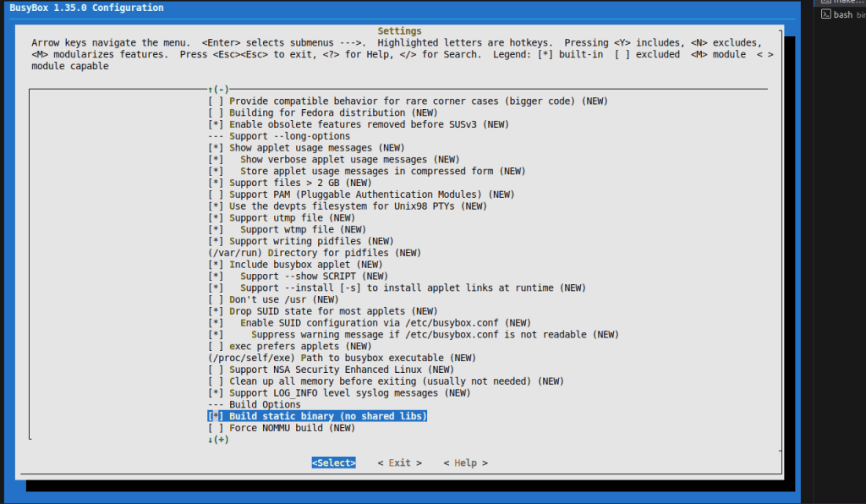The image size is (866, 504).
Task: Click the bash terminal icon
Action: (825, 15)
